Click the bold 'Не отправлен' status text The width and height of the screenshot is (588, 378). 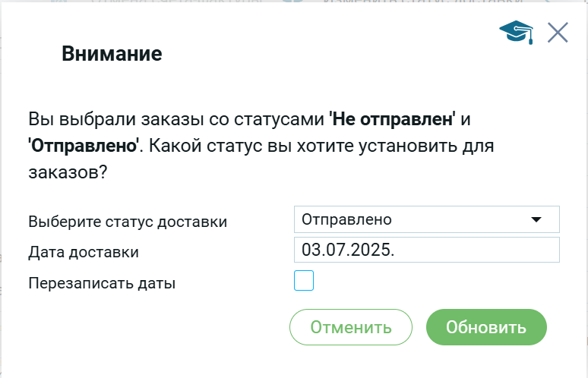(392, 119)
